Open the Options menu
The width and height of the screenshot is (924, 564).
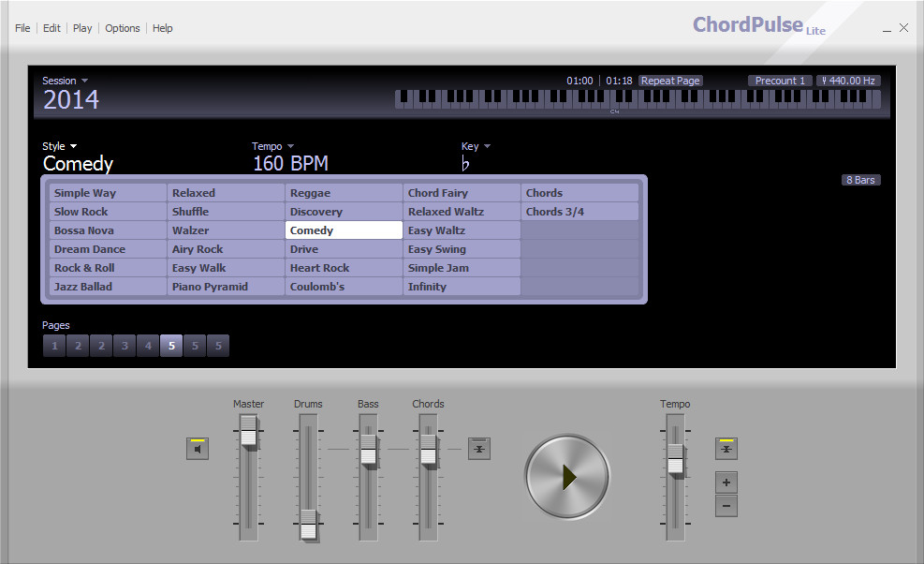[123, 28]
